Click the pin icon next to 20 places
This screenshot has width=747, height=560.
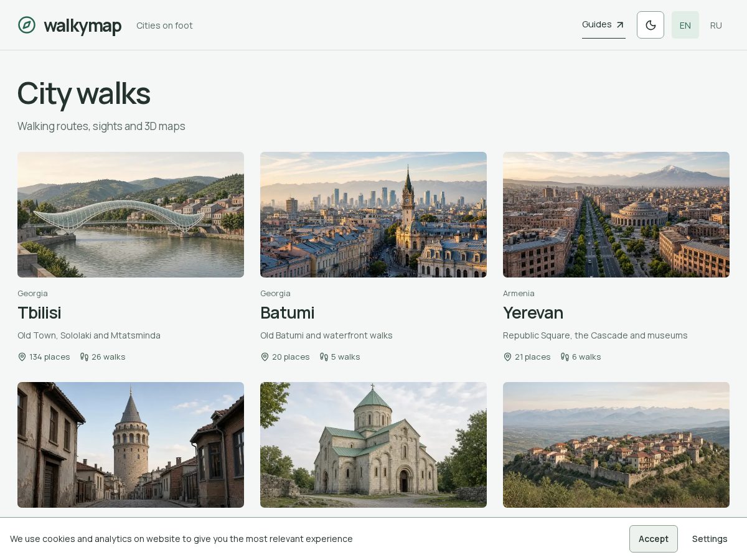[x=265, y=357]
